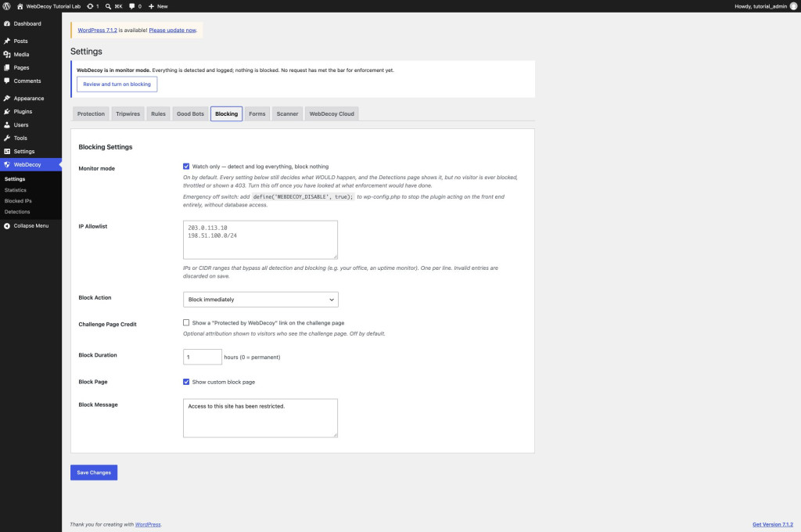Click the Collapse Menu arrow icon
Screen dimensions: 801x532
7,226
